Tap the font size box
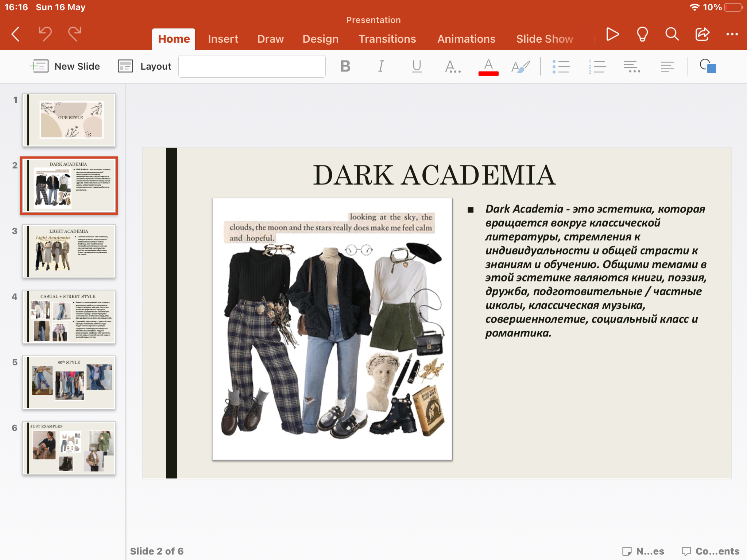This screenshot has height=560, width=747. click(304, 66)
